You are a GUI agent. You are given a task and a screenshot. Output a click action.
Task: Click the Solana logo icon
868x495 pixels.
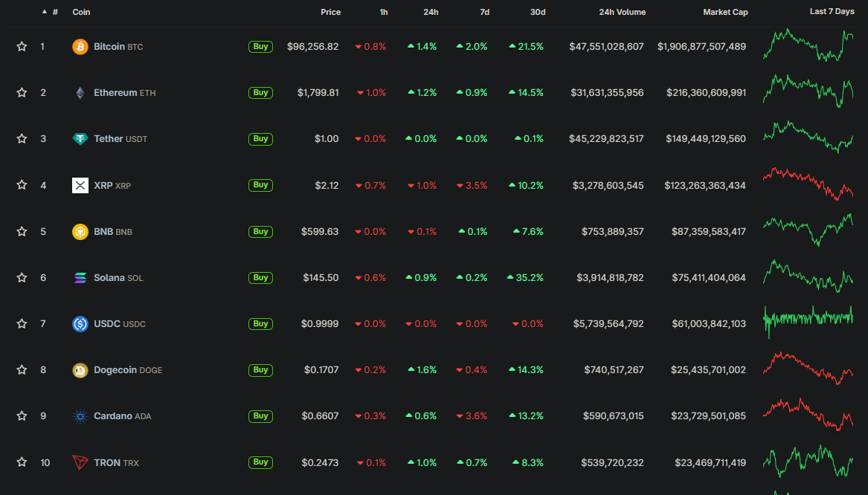point(80,277)
